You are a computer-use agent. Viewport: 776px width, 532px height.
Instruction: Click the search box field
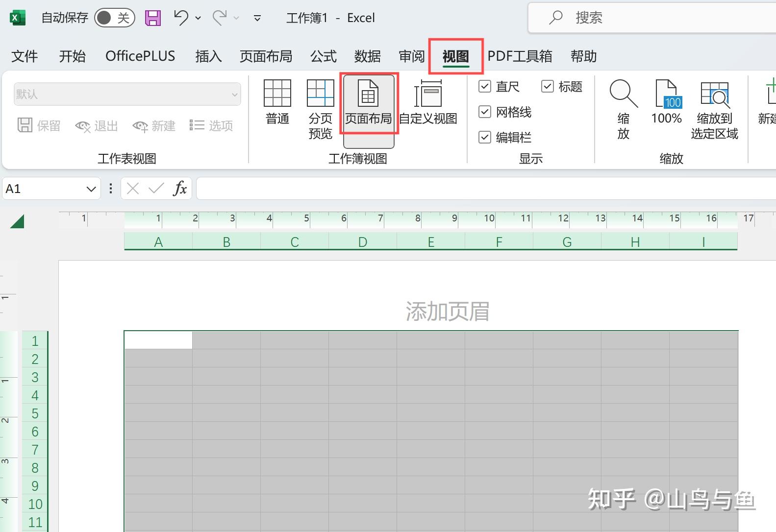652,18
